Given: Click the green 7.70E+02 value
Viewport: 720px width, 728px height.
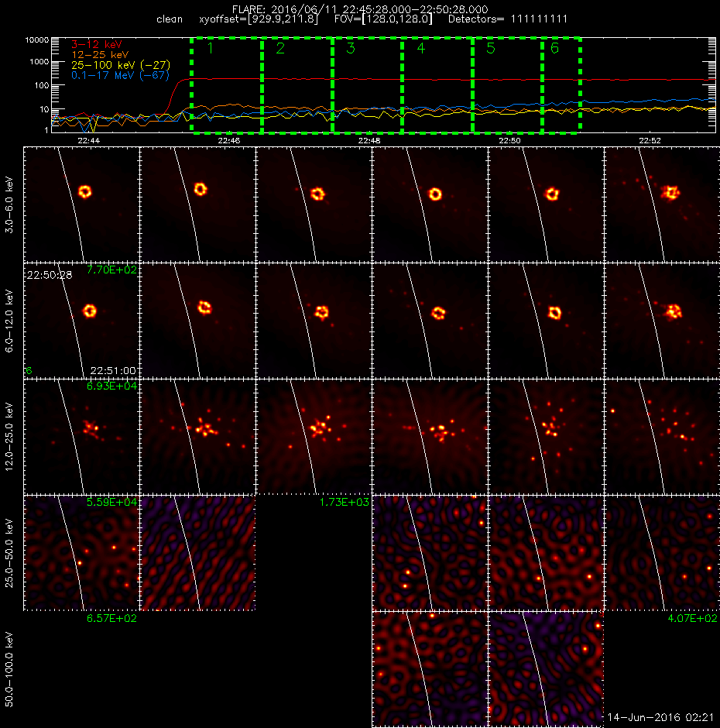Looking at the screenshot, I should pyautogui.click(x=112, y=270).
